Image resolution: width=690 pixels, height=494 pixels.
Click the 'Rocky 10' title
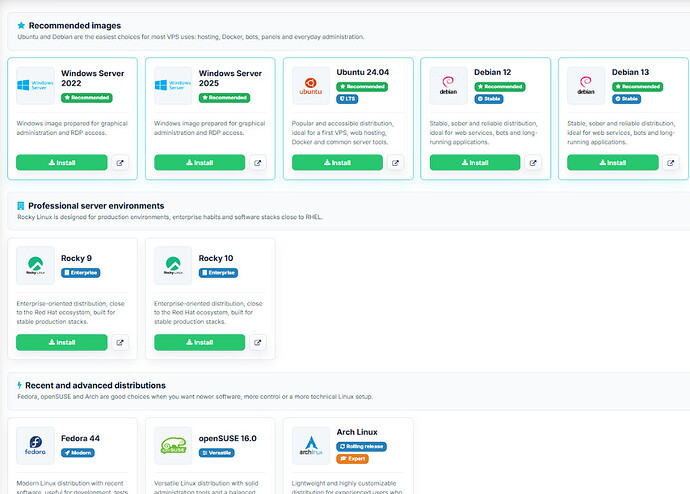coord(216,258)
